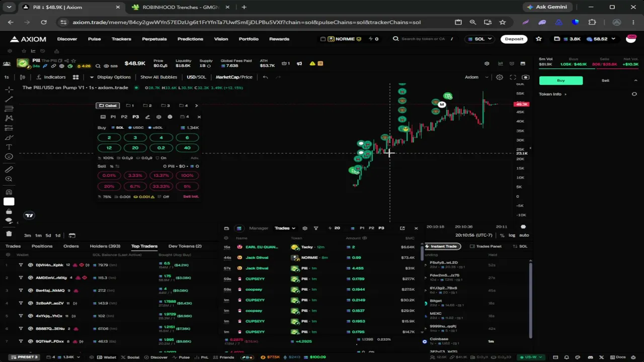Click the megaphone icon in token header
644x362 pixels.
click(299, 63)
